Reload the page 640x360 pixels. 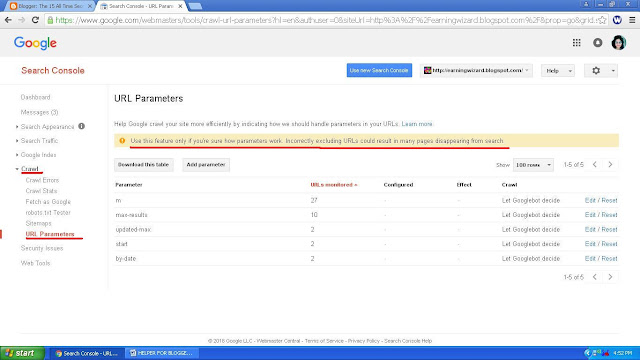tap(35, 20)
